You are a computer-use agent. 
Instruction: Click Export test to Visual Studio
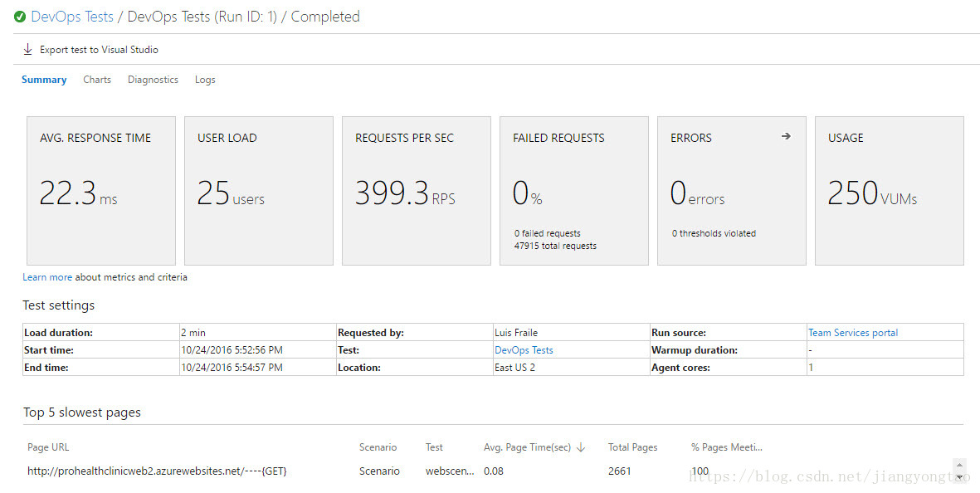pos(99,49)
